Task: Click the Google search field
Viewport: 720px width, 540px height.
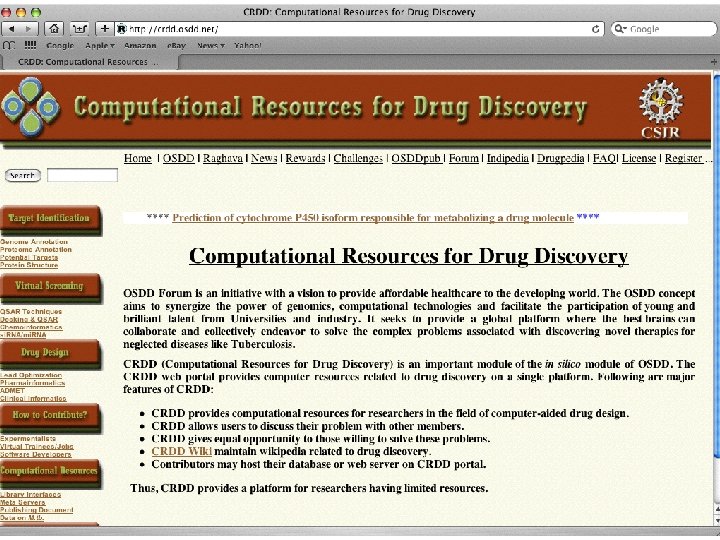Action: click(x=664, y=28)
